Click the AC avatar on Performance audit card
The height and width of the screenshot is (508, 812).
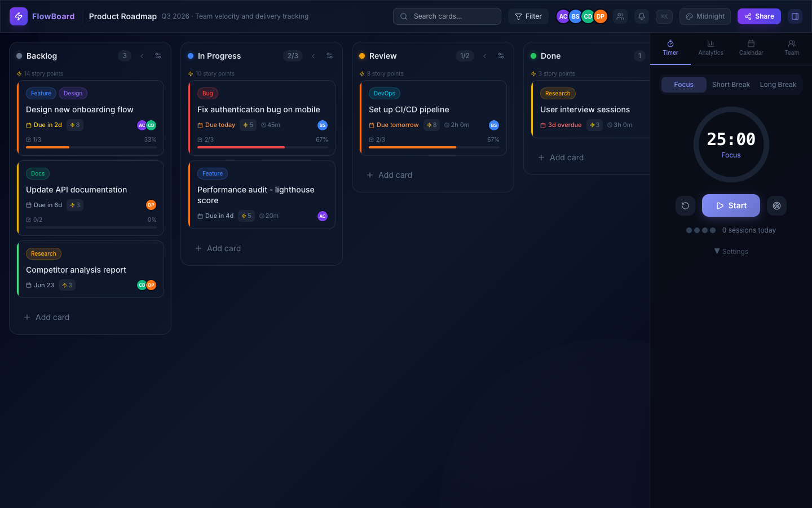(x=323, y=216)
